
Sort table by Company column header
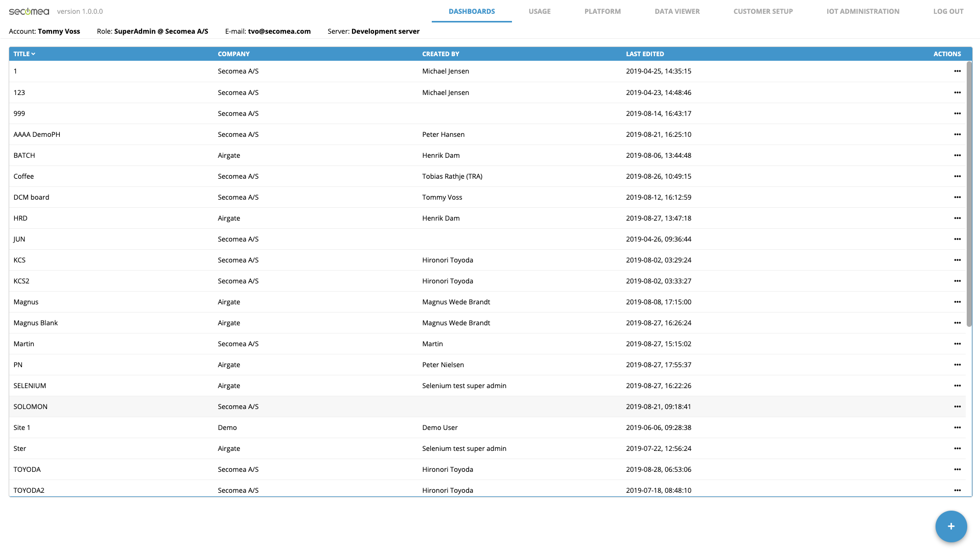tap(234, 54)
